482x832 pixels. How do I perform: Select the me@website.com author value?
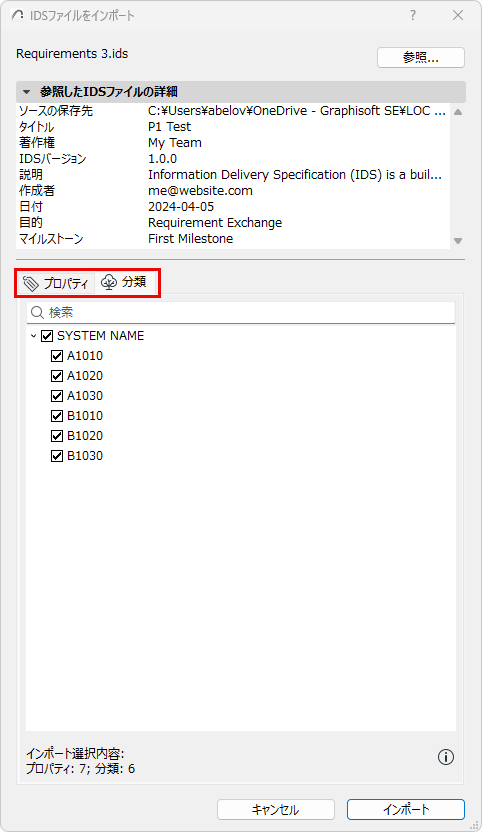pyautogui.click(x=200, y=190)
